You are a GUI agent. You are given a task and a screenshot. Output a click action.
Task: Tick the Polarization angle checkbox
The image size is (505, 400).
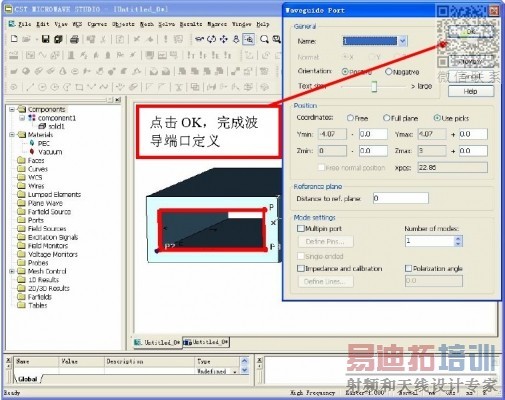pyautogui.click(x=408, y=268)
